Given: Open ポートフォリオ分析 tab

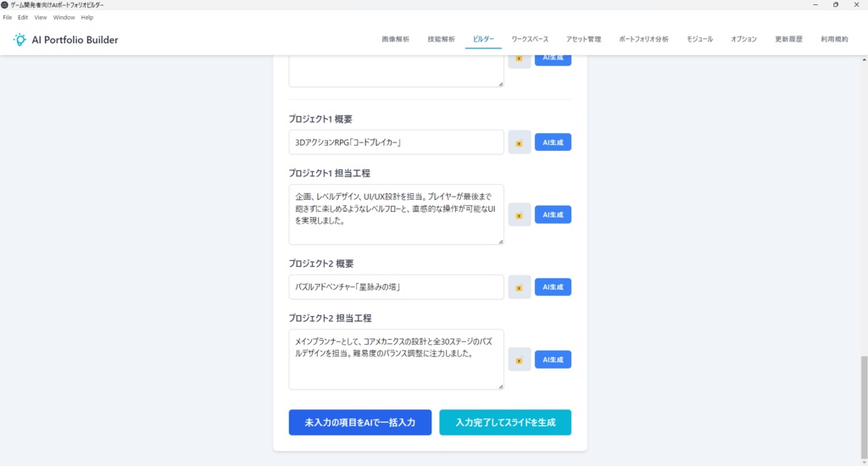Looking at the screenshot, I should [644, 39].
